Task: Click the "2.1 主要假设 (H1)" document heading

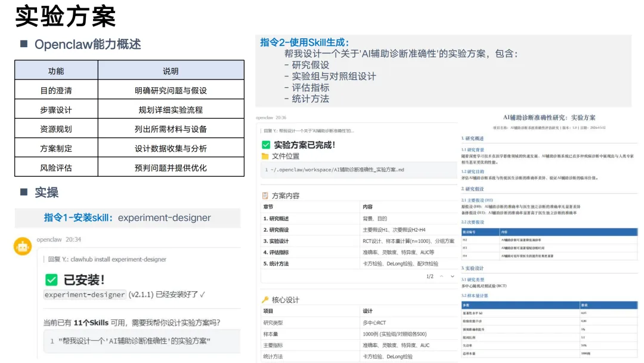Action: (477, 200)
